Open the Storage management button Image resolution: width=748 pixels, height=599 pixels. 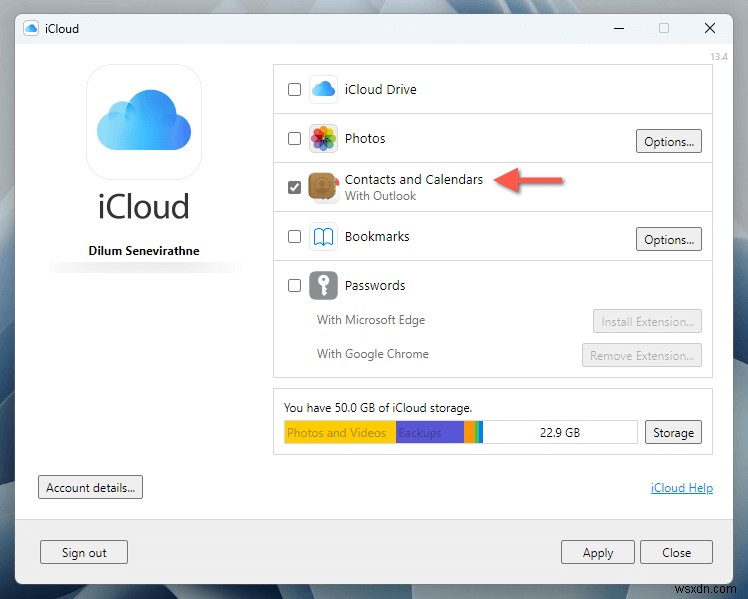(673, 432)
